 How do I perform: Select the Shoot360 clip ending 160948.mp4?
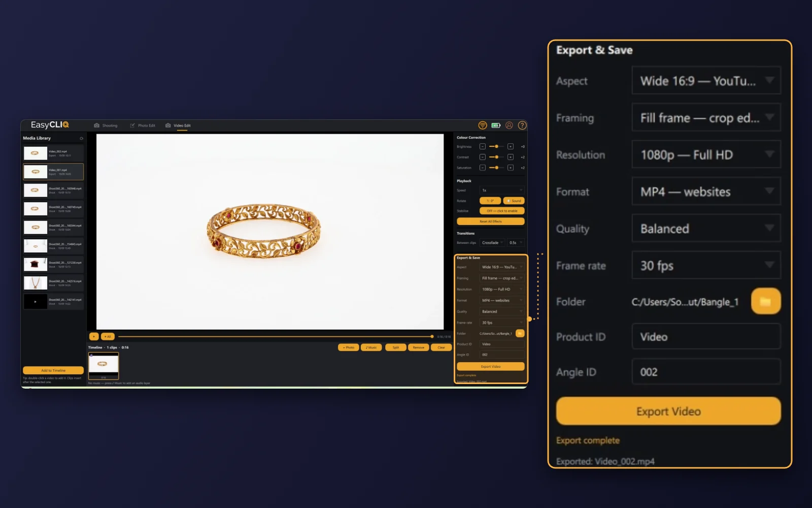(53, 190)
